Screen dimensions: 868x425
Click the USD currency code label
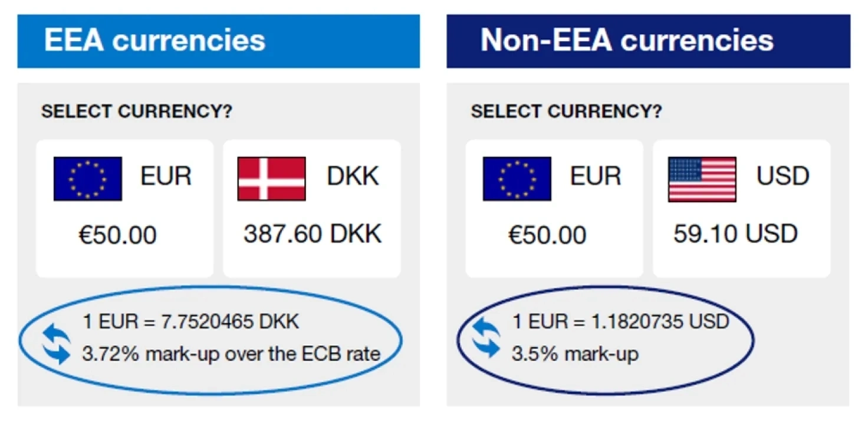click(x=782, y=176)
